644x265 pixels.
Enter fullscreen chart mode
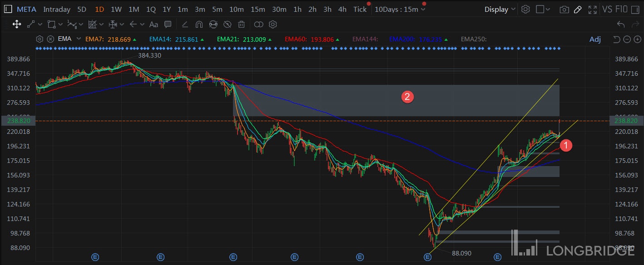pyautogui.click(x=592, y=10)
